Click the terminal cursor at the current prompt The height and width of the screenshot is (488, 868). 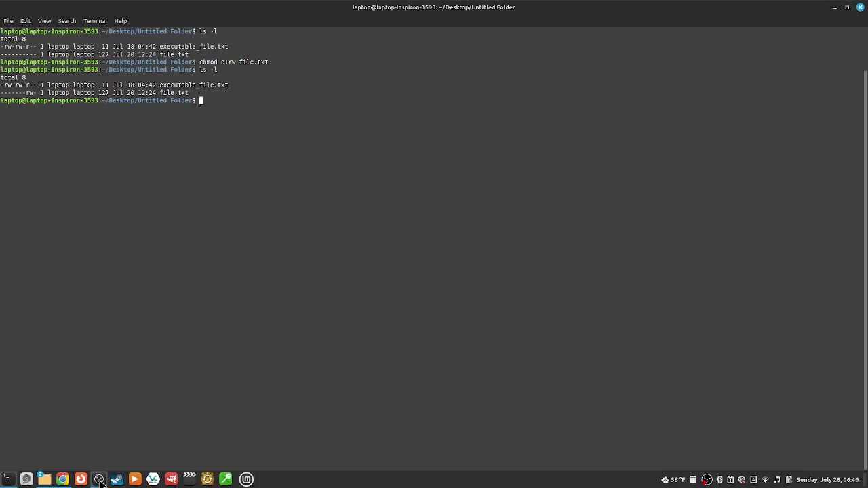(201, 100)
